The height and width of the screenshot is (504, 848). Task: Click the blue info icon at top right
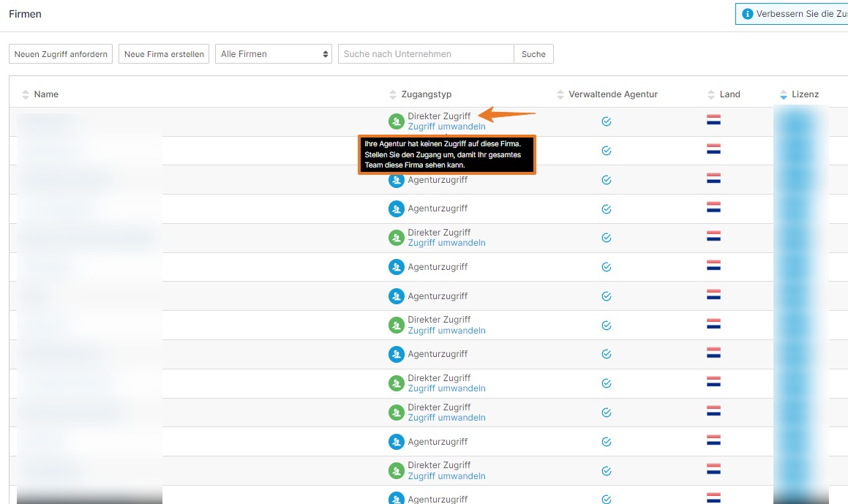[x=747, y=14]
